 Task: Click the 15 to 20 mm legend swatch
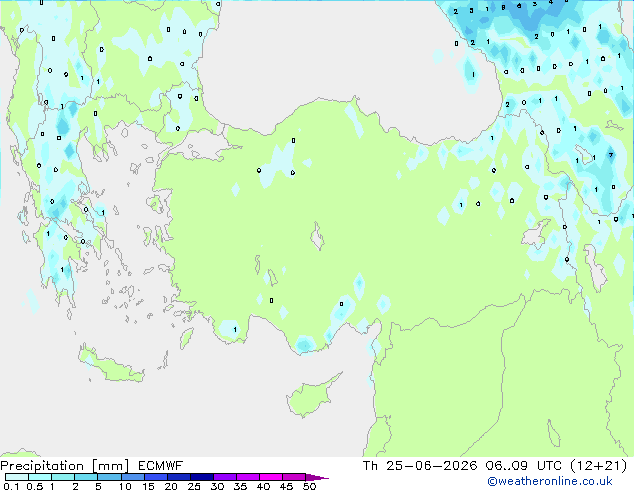pyautogui.click(x=155, y=477)
